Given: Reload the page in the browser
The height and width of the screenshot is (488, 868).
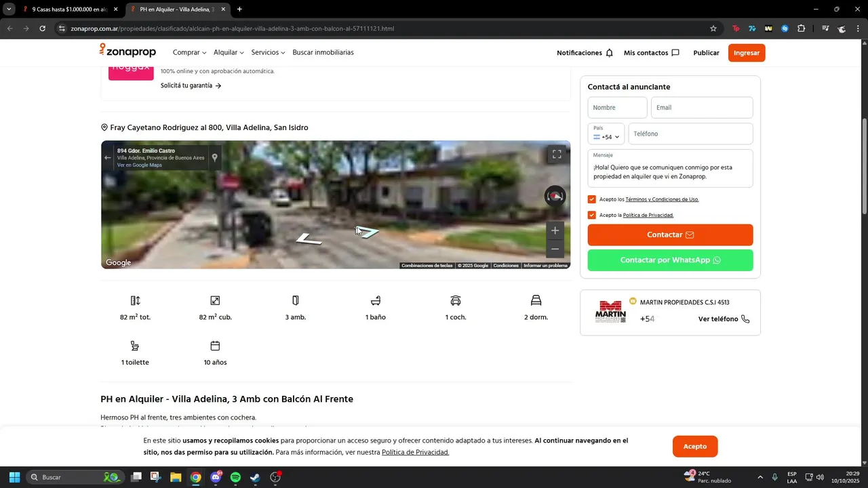Looking at the screenshot, I should (42, 28).
